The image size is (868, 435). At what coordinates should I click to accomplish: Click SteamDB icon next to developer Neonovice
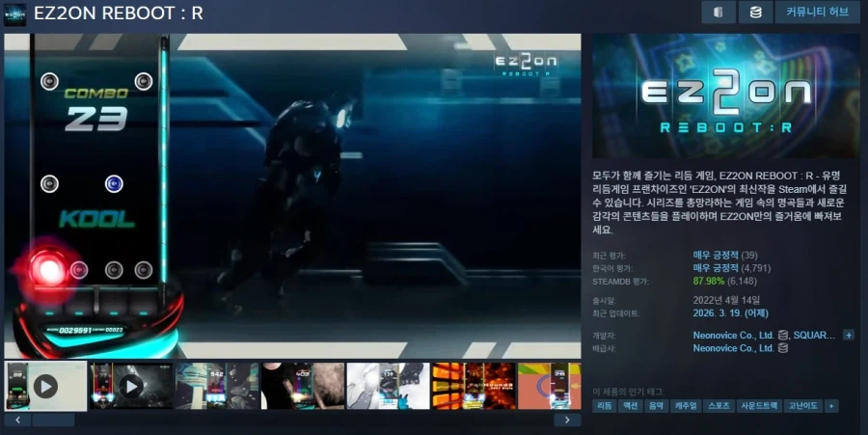click(x=783, y=335)
